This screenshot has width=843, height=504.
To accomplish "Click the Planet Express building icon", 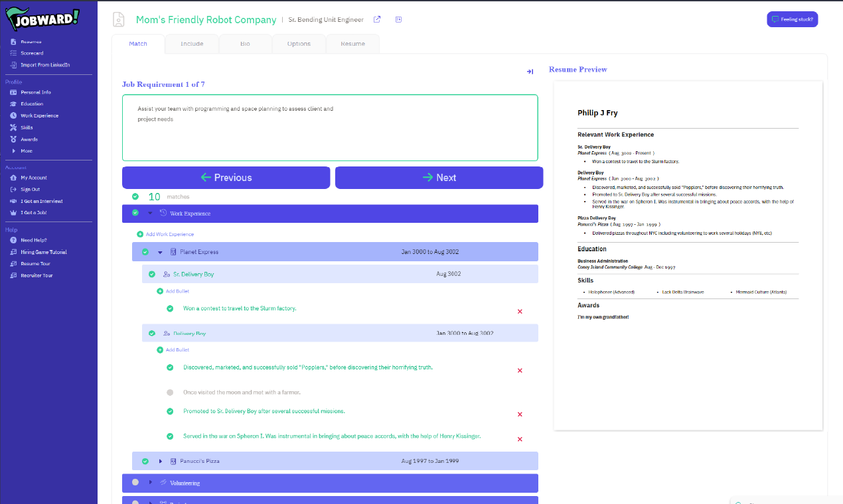I will (x=173, y=252).
